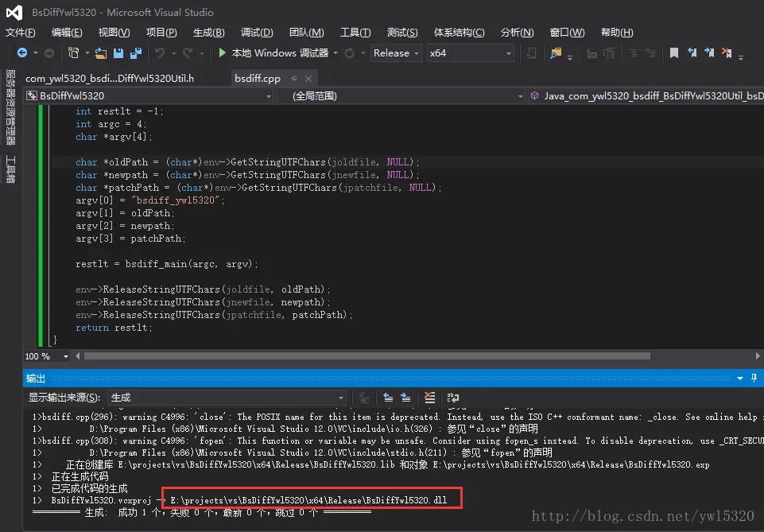Click the New Project toolbar icon
764x532 pixels.
[74, 52]
